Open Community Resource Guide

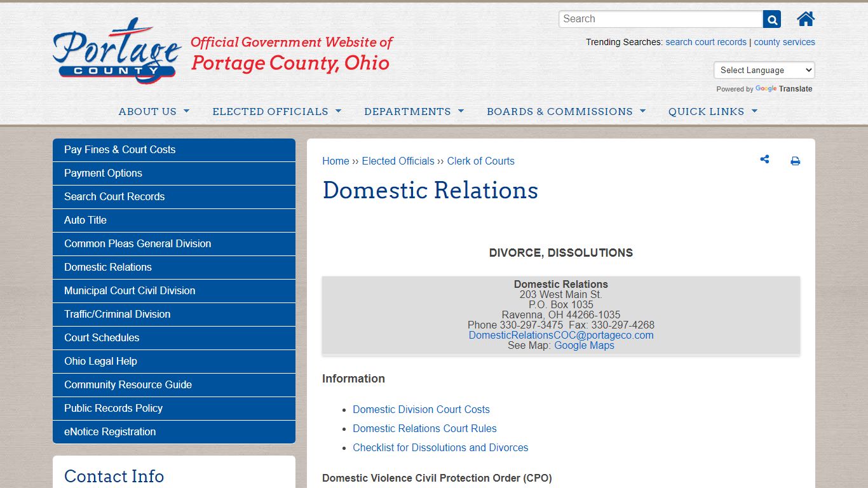[174, 385]
